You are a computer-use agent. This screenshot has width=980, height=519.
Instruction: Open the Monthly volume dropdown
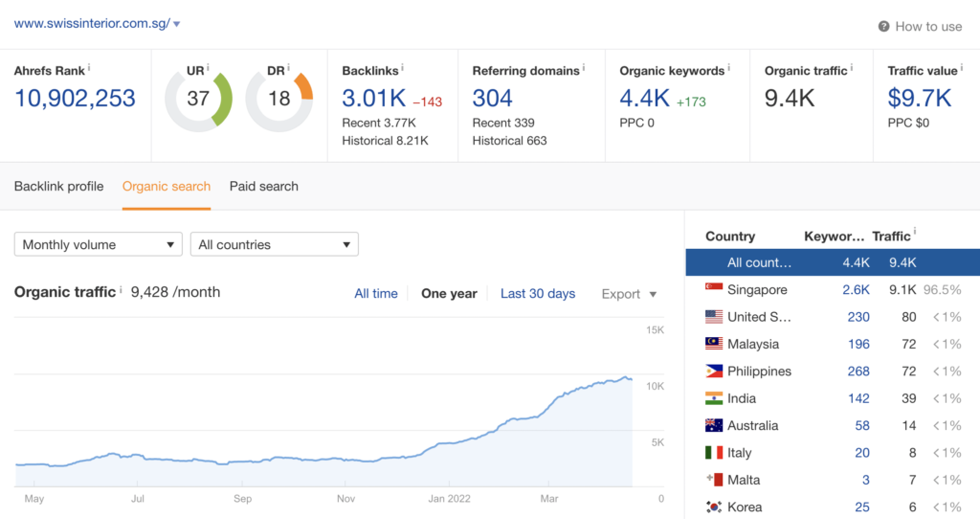point(98,244)
